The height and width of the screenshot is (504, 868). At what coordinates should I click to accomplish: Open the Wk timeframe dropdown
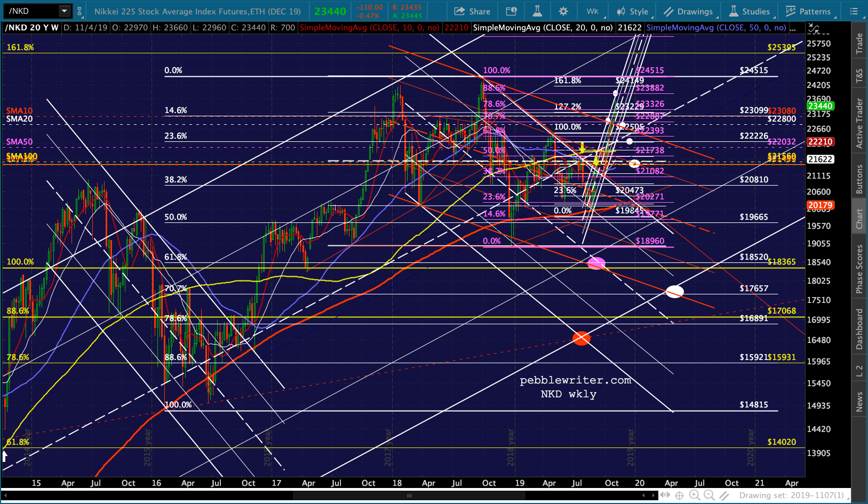coord(593,11)
